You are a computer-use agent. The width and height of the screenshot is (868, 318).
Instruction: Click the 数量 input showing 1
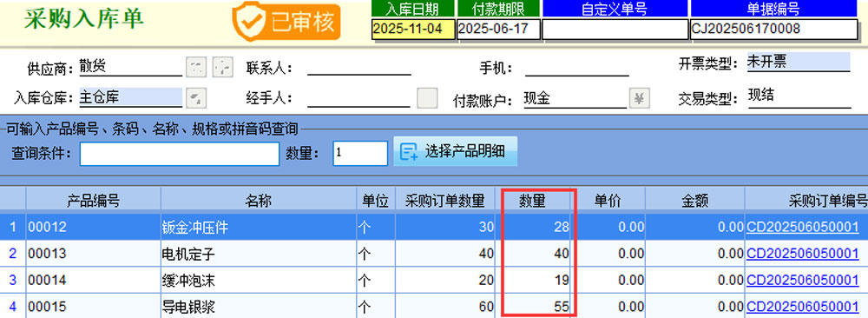[x=360, y=154]
